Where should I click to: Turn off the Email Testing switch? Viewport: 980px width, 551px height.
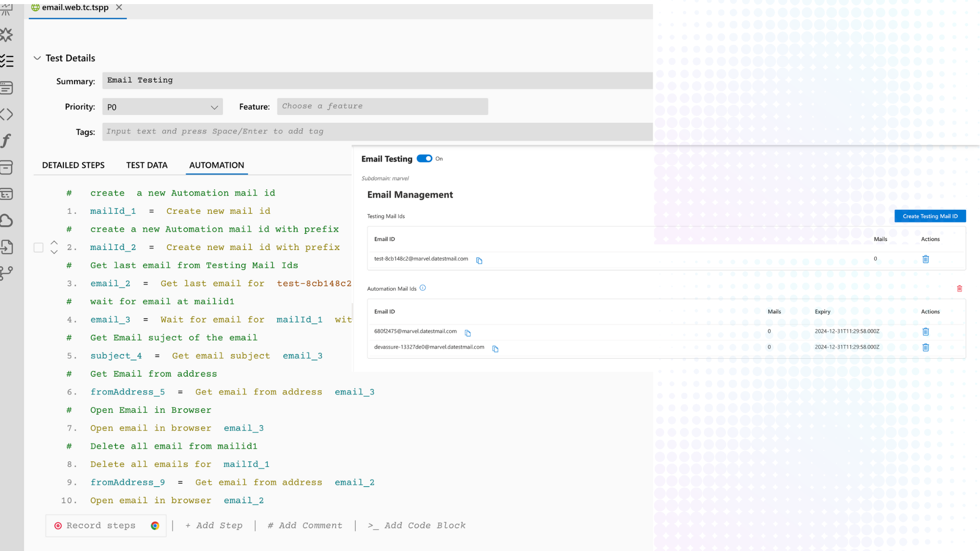425,159
